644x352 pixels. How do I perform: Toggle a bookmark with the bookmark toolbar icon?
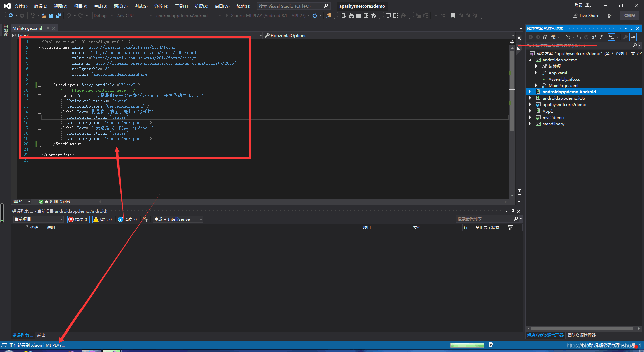(x=453, y=16)
